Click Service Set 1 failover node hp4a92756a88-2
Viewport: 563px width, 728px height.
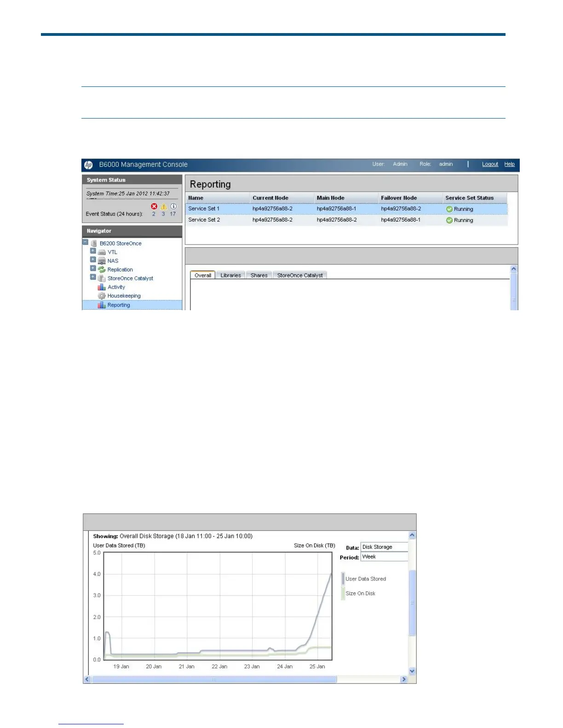pos(401,209)
